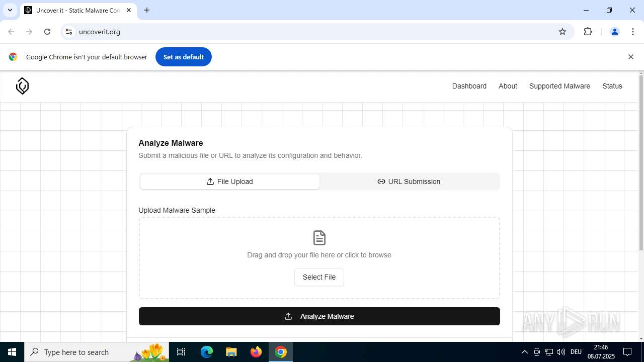Open the Status nav link
Image resolution: width=644 pixels, height=362 pixels.
(x=612, y=86)
